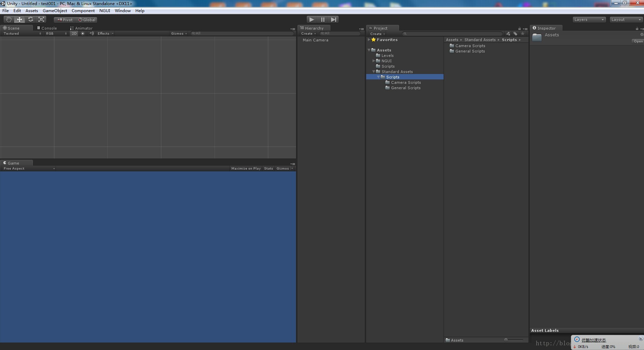Select the Hierarchy tab
Image resolution: width=644 pixels, height=350 pixels.
314,28
